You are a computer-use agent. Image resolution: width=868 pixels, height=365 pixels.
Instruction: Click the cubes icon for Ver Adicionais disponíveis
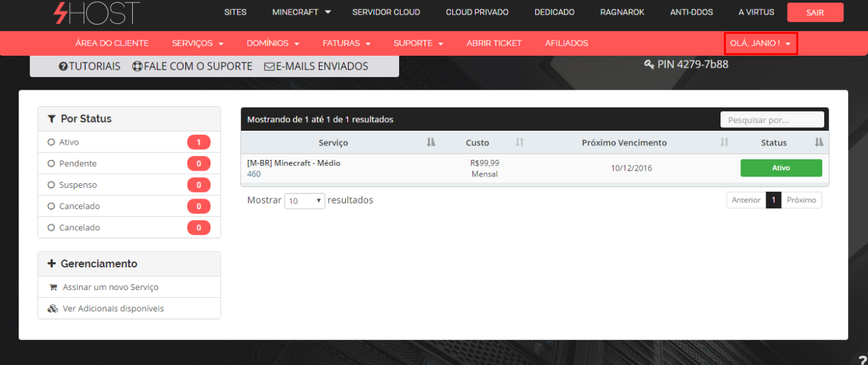[x=53, y=309]
